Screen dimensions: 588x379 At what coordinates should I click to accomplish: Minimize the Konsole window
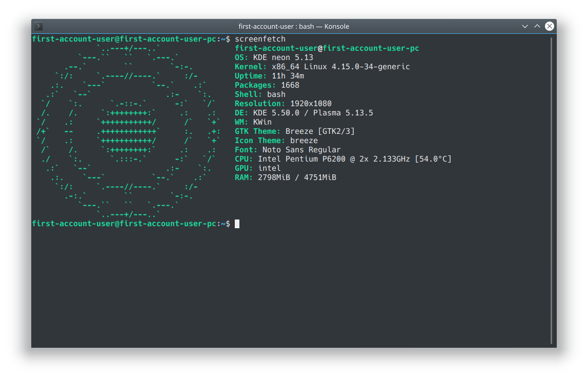tap(524, 26)
